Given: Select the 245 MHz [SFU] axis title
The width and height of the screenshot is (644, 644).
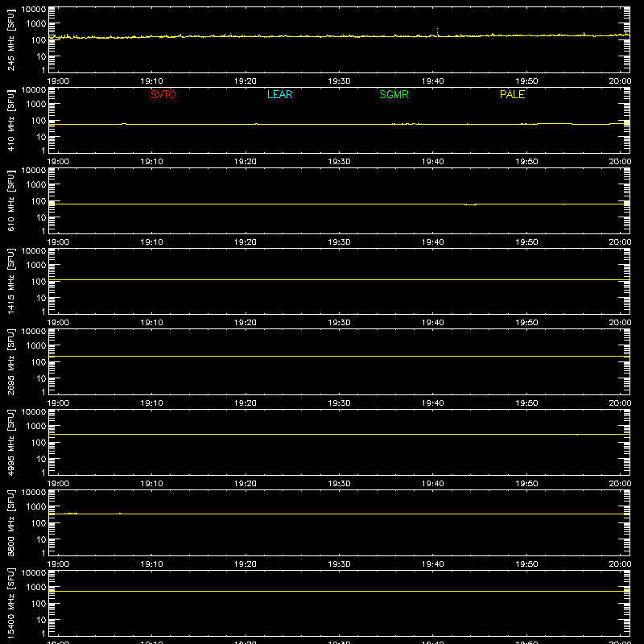Looking at the screenshot, I should point(11,39).
